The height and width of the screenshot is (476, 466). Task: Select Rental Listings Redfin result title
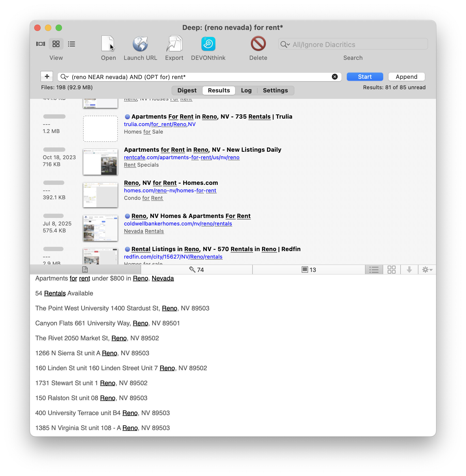[x=216, y=249]
